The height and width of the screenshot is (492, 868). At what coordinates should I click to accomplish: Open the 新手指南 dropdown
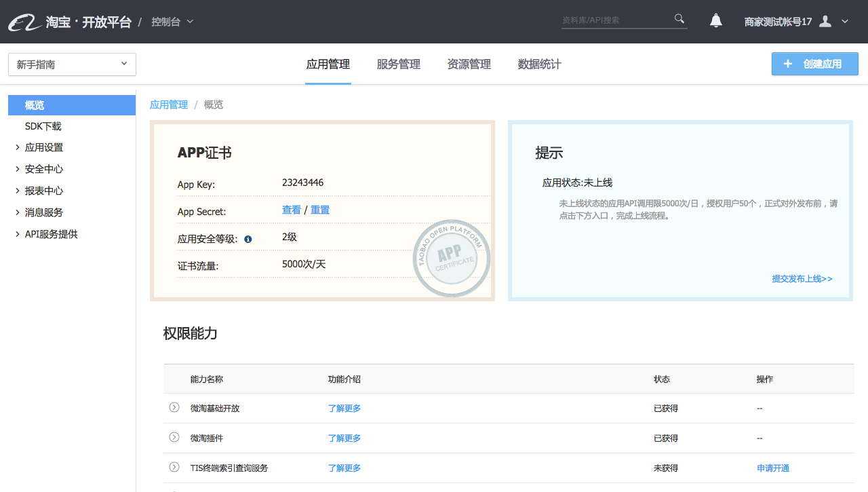click(x=71, y=64)
